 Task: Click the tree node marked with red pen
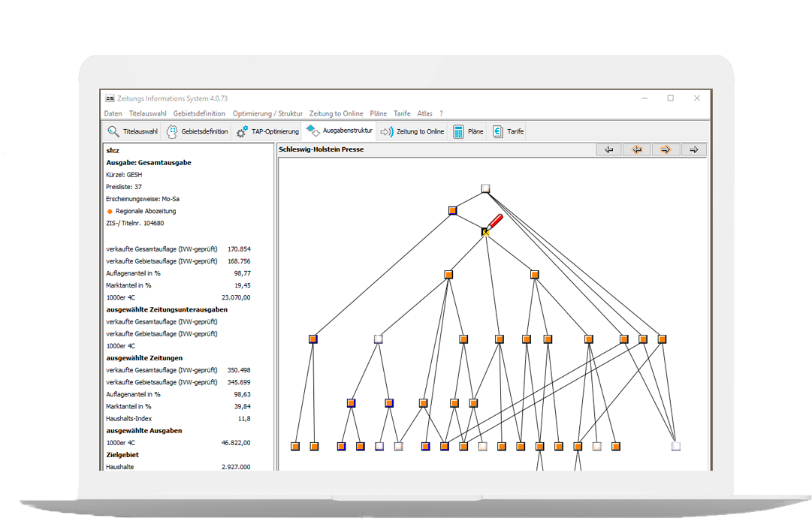click(x=486, y=232)
